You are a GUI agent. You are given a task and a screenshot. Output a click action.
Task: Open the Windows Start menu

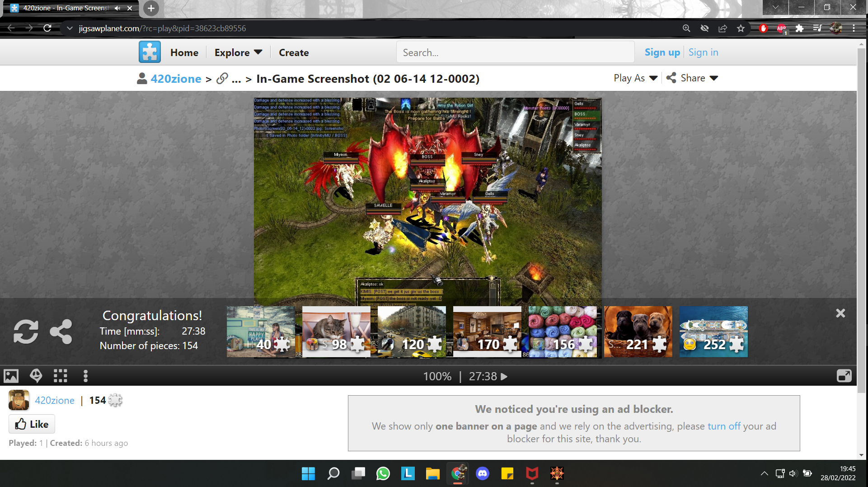click(308, 473)
